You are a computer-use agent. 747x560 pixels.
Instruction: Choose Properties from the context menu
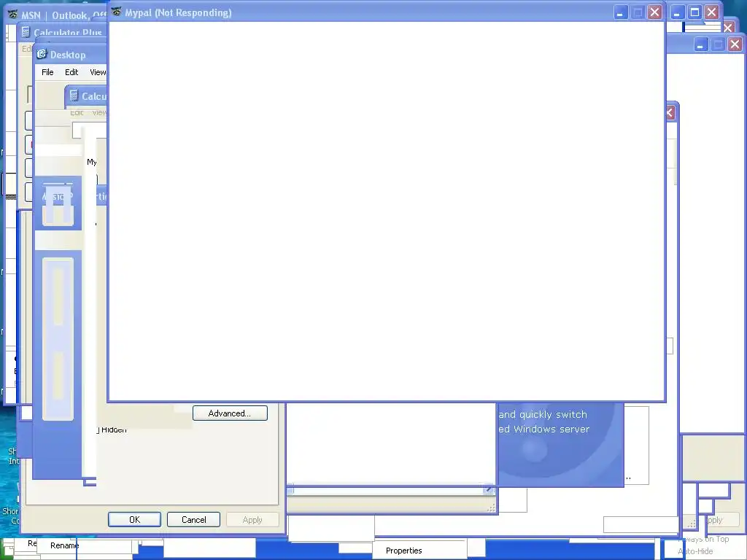coord(404,551)
